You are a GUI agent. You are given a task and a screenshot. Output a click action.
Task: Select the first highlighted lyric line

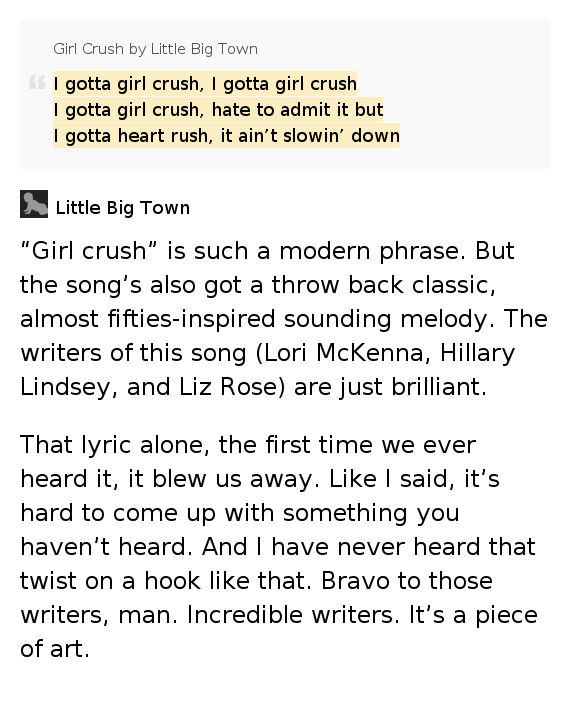[x=205, y=84]
